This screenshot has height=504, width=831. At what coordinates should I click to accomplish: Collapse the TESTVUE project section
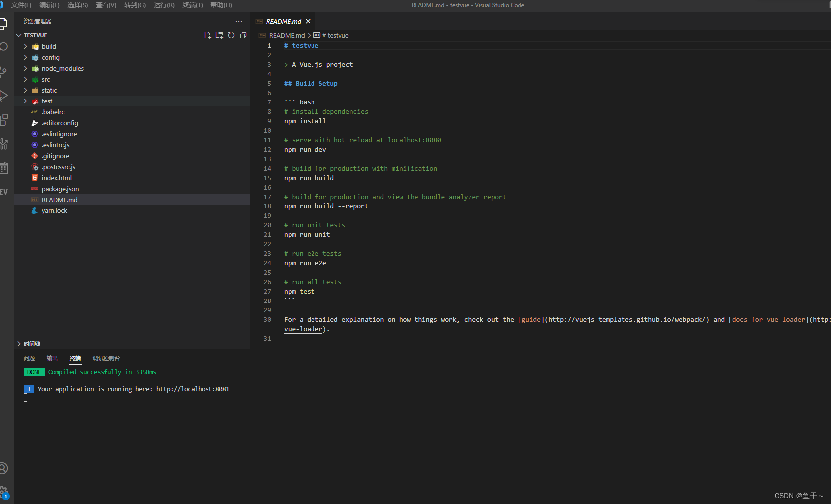(x=19, y=35)
